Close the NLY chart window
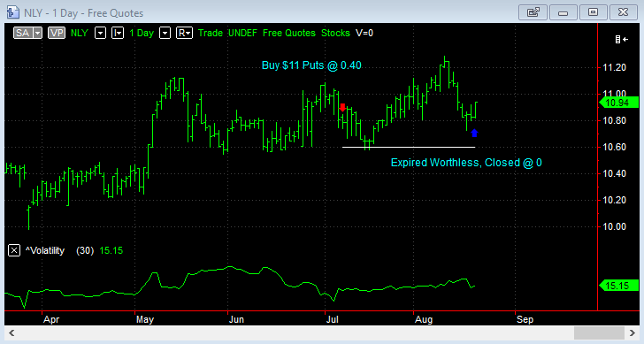The height and width of the screenshot is (344, 644). [x=623, y=12]
